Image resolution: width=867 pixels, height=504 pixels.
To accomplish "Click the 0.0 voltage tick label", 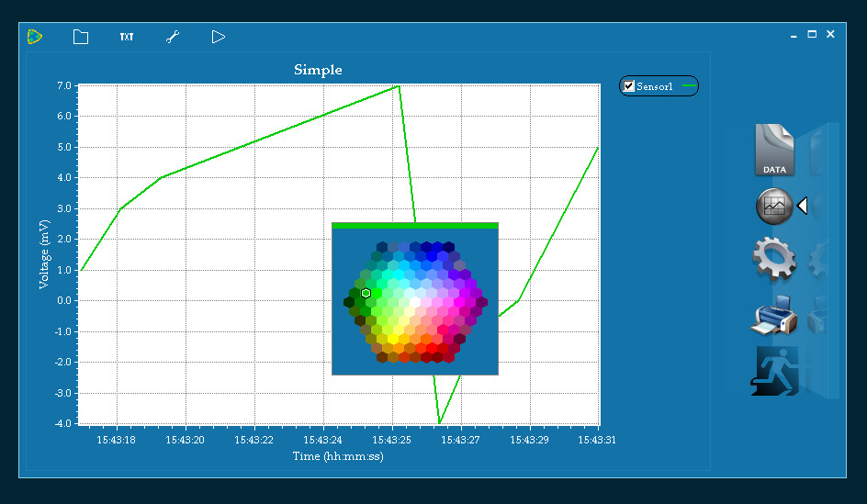I will click(x=64, y=300).
